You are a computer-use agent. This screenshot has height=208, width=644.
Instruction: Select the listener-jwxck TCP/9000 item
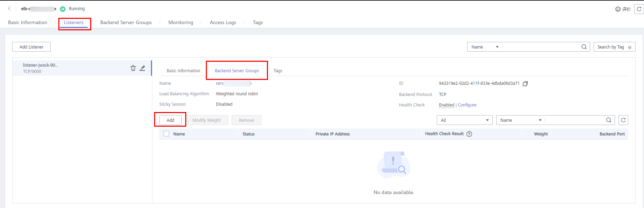(x=70, y=68)
